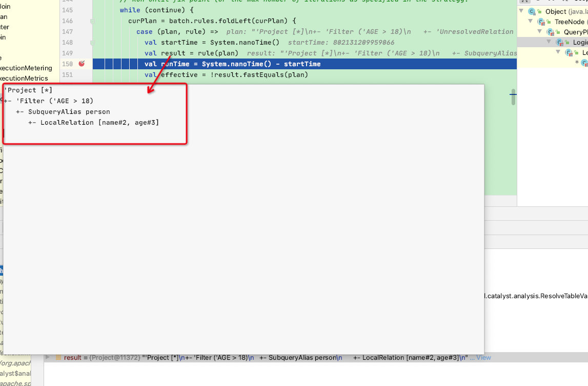
Task: Click the 'while (continue) {' code line
Action: (x=157, y=10)
